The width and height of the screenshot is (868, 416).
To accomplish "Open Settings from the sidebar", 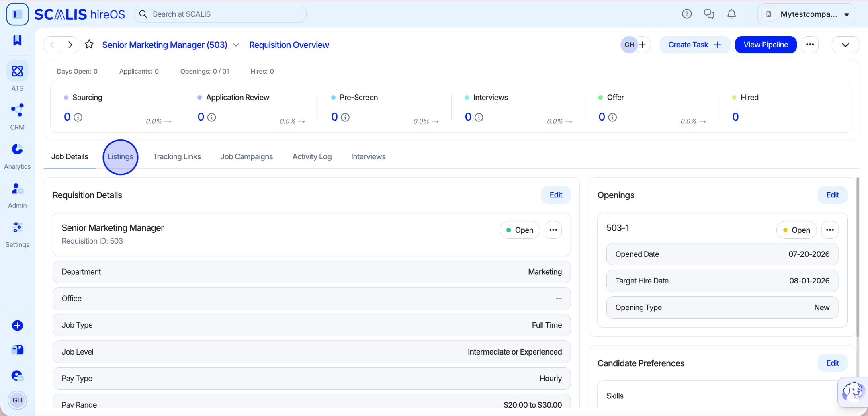I will 17,234.
